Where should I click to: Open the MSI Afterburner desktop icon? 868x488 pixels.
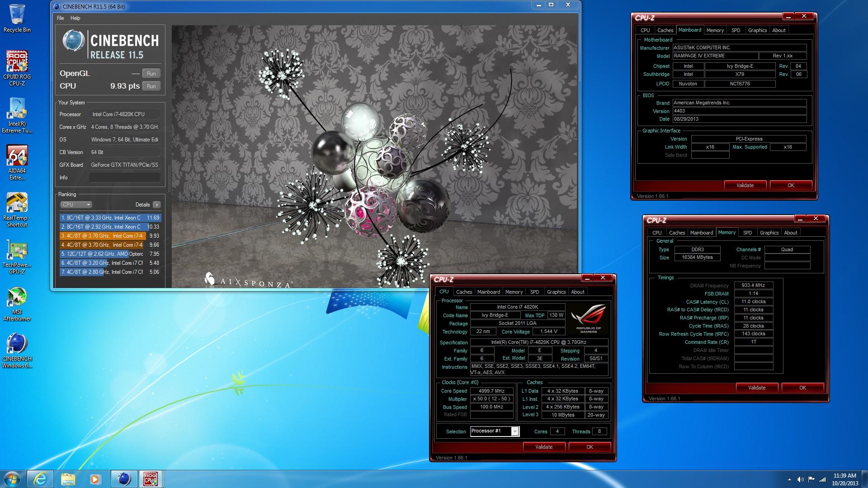pyautogui.click(x=17, y=304)
